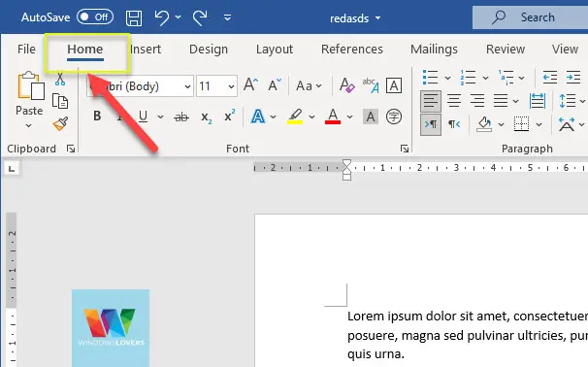Open Customize Quick Access Toolbar dropdown
588x367 pixels.
coord(227,17)
